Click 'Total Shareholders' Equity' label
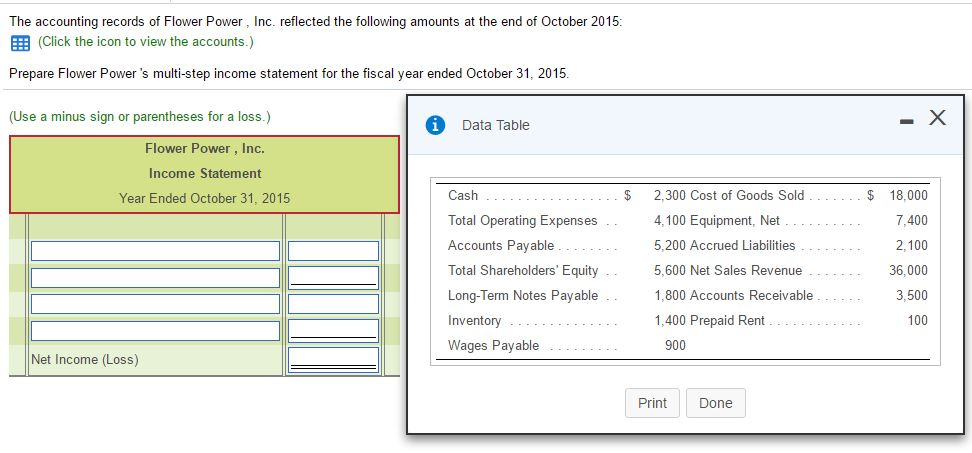Viewport: 972px width, 453px height. pyautogui.click(x=523, y=270)
